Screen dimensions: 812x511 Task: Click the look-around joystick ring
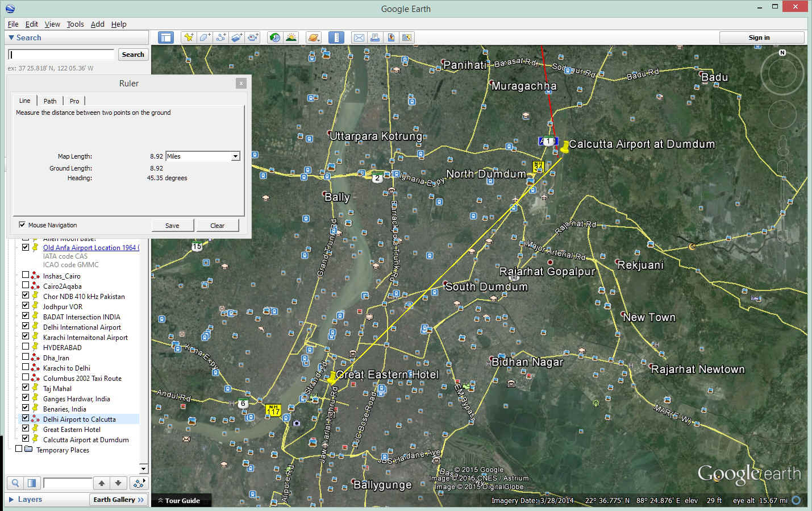pos(782,73)
